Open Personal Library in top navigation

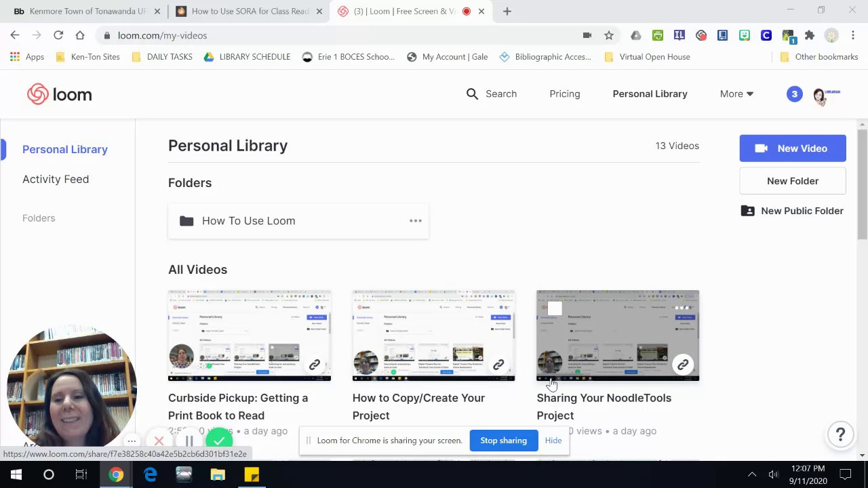coord(650,94)
